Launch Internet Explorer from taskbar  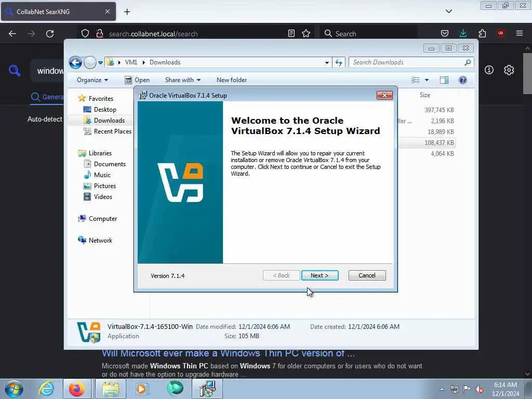coord(46,389)
